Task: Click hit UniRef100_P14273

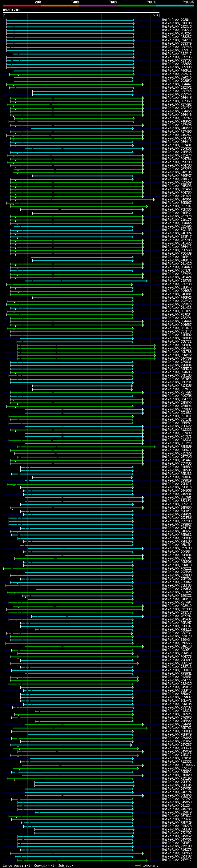Action: tap(177, 40)
